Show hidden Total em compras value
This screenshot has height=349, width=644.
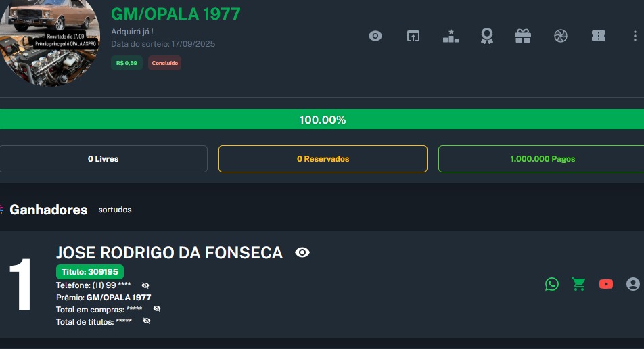coord(157,308)
